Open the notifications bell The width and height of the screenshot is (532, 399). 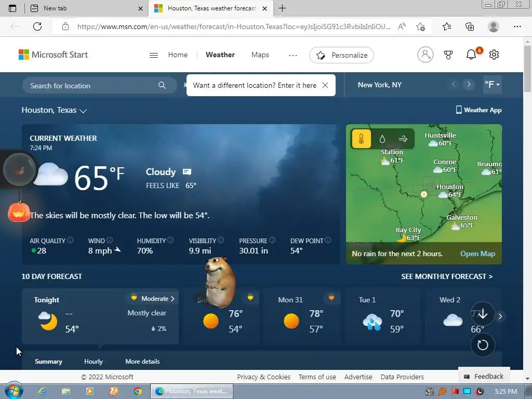tap(471, 54)
